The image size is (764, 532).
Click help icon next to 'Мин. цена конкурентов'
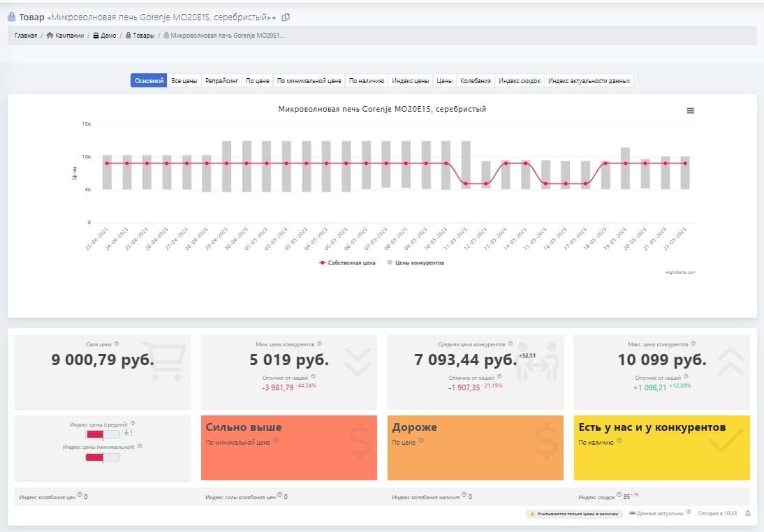point(320,343)
